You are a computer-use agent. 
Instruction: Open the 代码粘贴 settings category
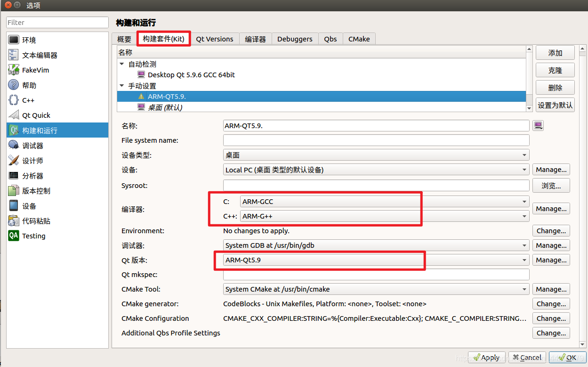57,221
